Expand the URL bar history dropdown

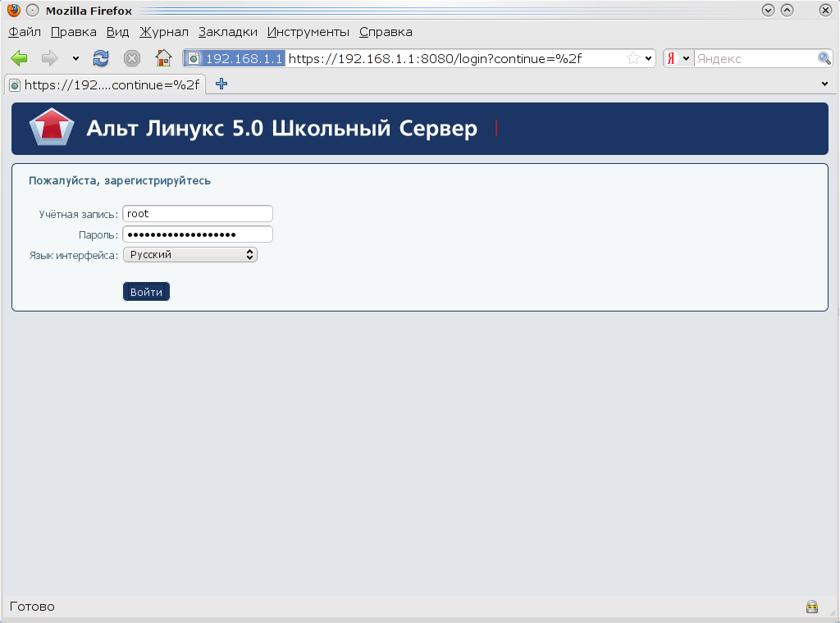coord(649,58)
